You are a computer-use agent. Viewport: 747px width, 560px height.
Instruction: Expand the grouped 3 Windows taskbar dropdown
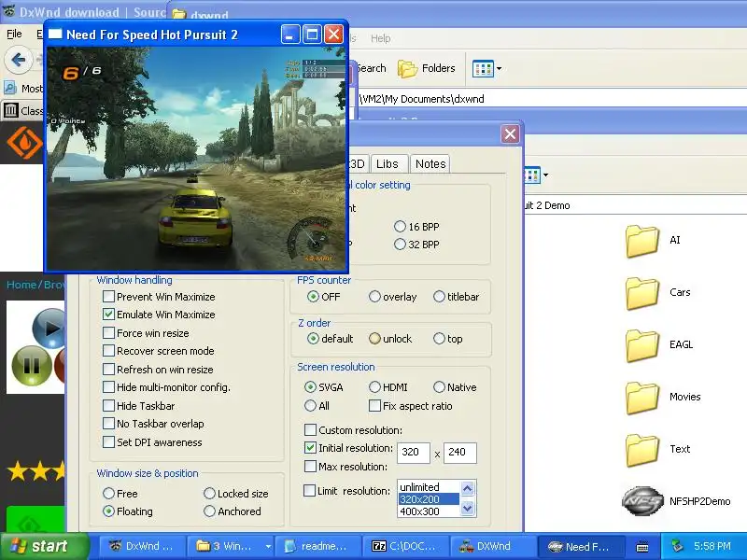coord(268,546)
